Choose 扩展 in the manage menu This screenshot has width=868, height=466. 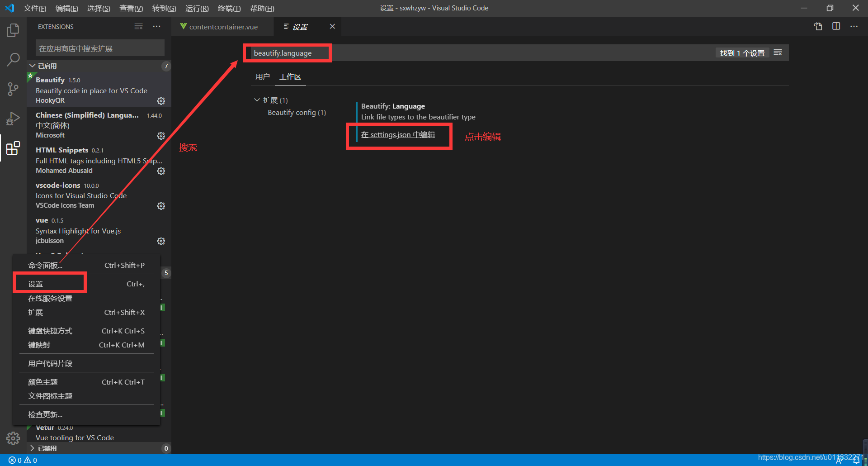tap(86, 312)
